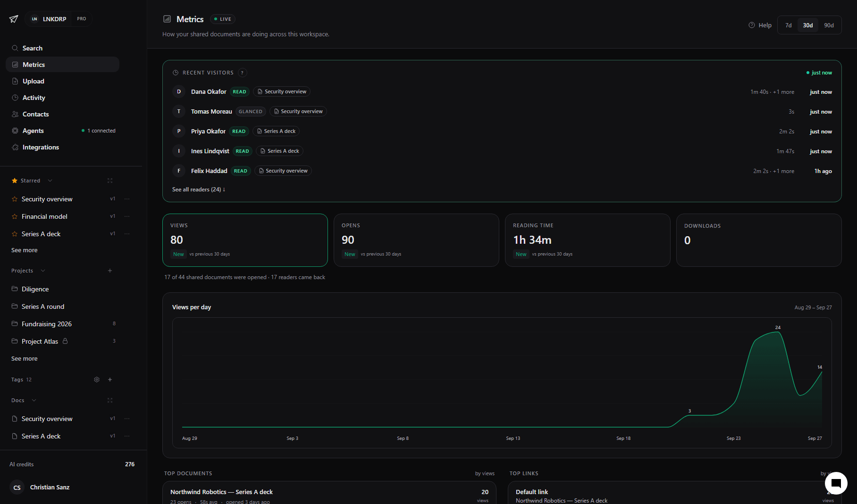
Task: Click See more under Starred
Action: (x=25, y=250)
